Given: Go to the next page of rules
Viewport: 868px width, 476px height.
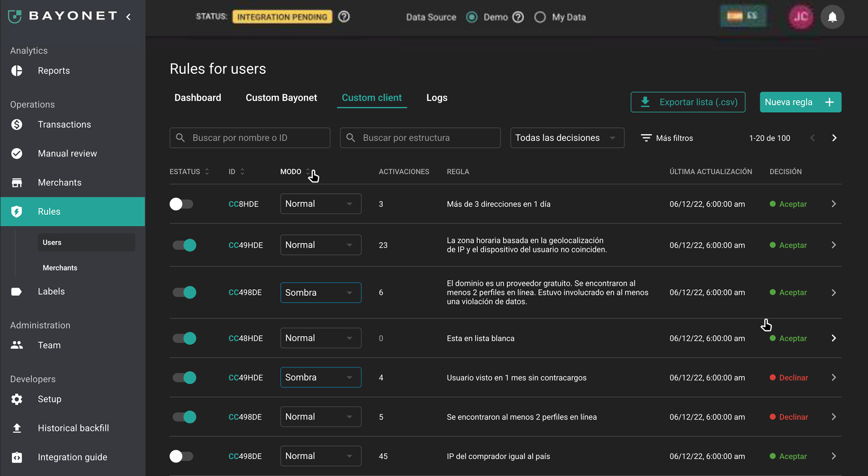Looking at the screenshot, I should click(834, 138).
